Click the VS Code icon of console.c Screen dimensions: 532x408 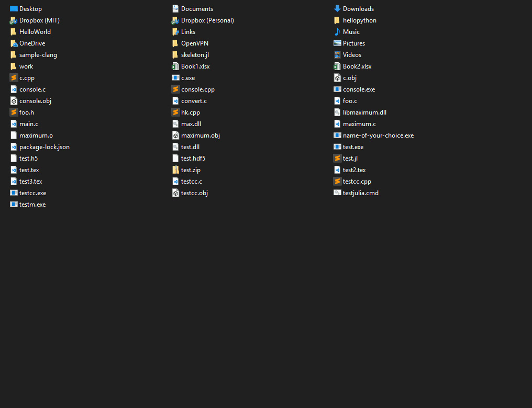point(14,89)
